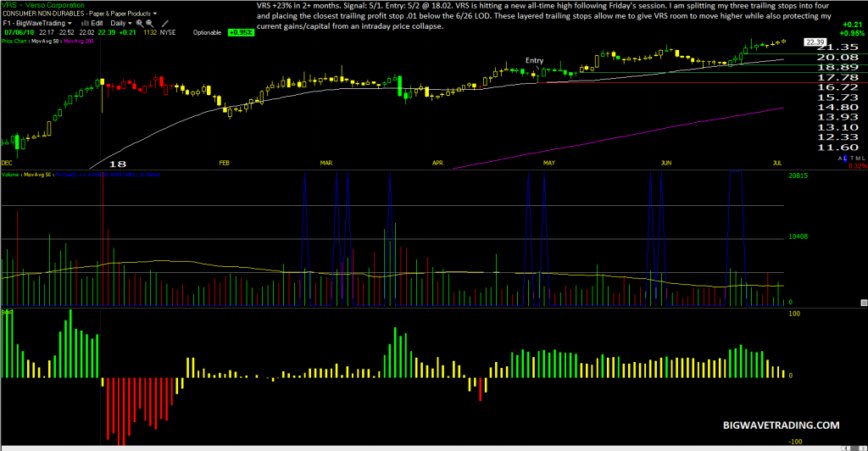Click the Volume pane legend label
Viewport: 868px width, 451px height.
[10, 175]
